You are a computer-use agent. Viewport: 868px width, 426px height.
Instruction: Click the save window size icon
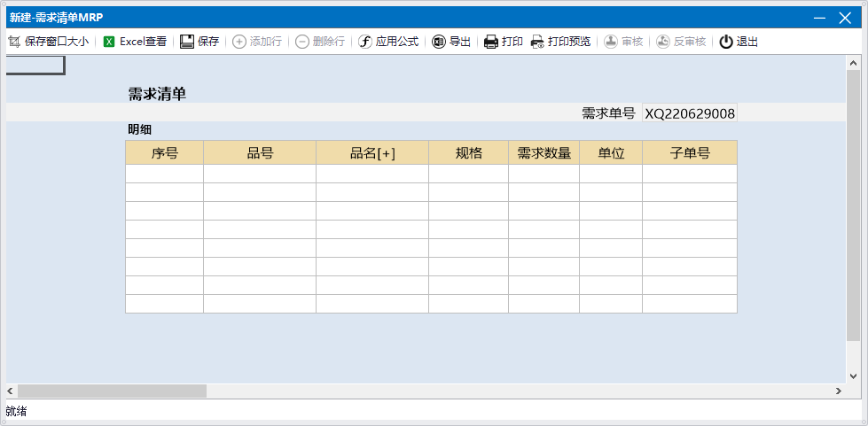[13, 42]
